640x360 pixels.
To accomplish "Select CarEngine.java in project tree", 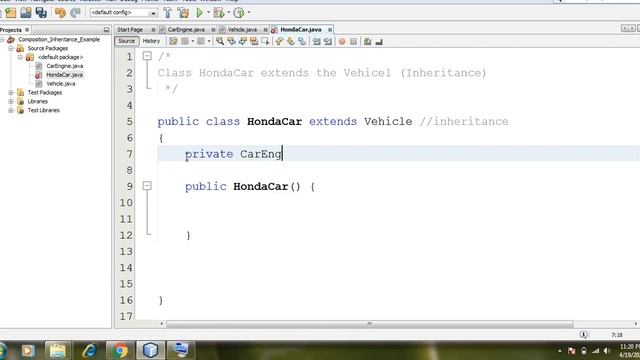I will 64,66.
